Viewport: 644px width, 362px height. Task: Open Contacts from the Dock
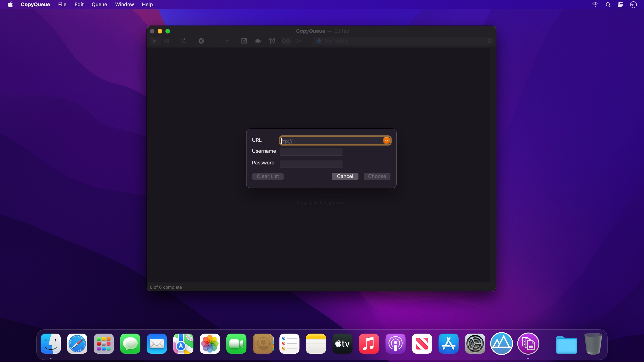(x=263, y=344)
